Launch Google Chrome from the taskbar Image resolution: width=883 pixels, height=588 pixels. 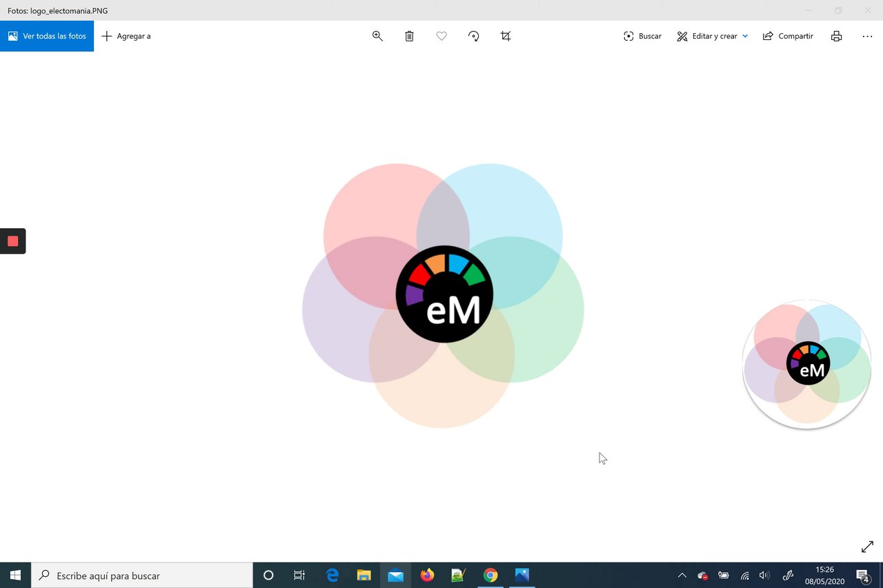pyautogui.click(x=490, y=575)
